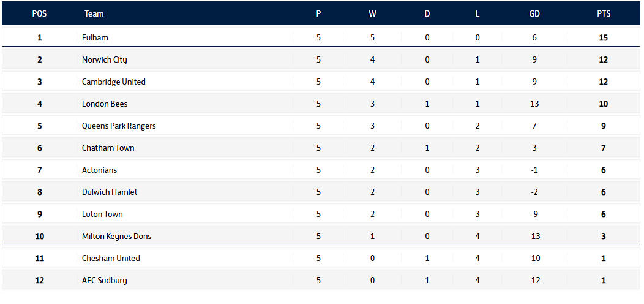
Task: Click the Chatham Town team name
Action: coord(108,148)
